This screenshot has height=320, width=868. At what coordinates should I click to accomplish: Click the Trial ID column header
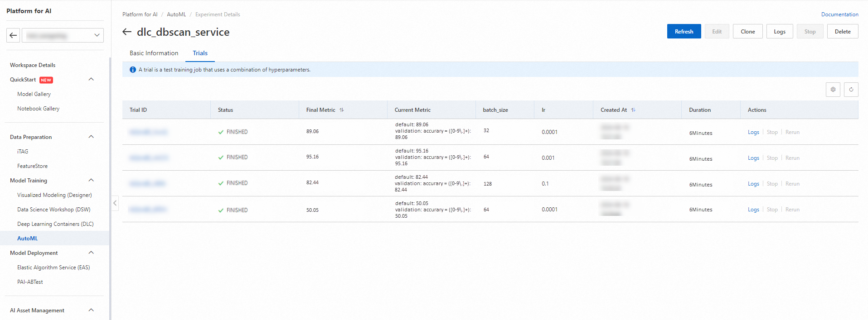pos(138,110)
